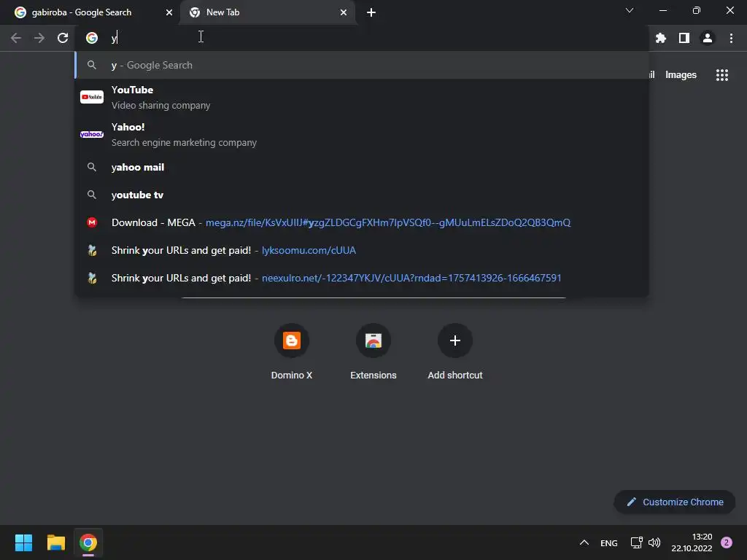
Task: Click the Images link
Action: [681, 75]
